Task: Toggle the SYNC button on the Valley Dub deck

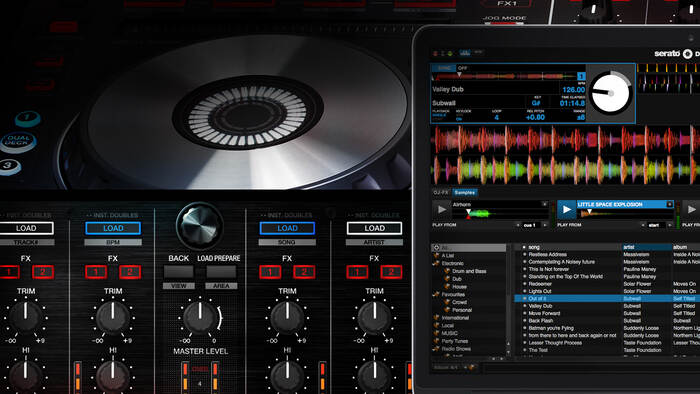Action: pos(444,68)
